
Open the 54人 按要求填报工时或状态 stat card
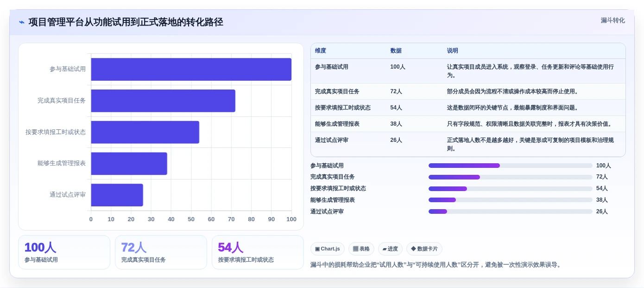(x=258, y=252)
